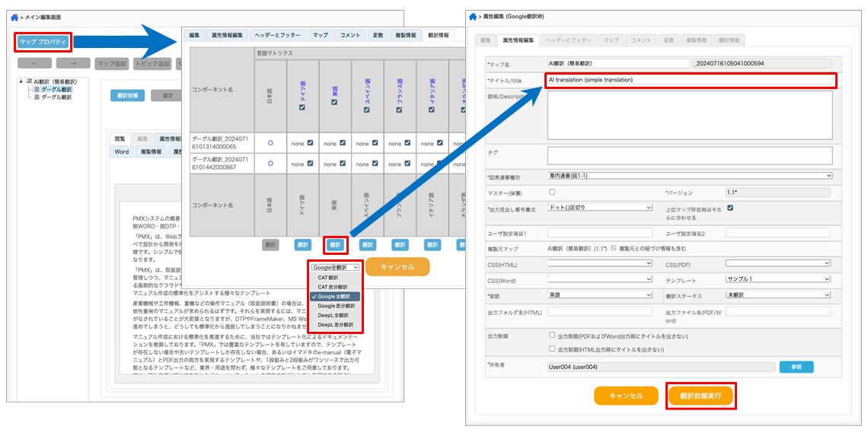The image size is (868, 439).
Task: Open 複製情報 tab in language matrix panel
Action: [406, 36]
